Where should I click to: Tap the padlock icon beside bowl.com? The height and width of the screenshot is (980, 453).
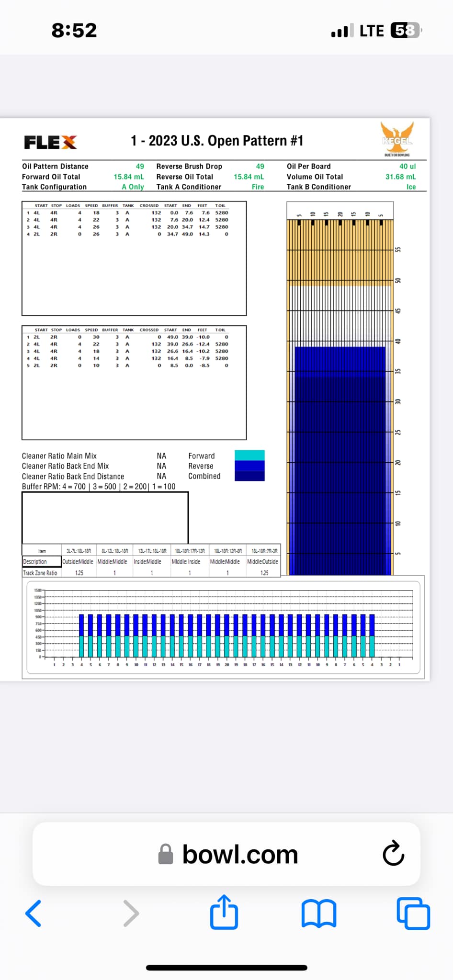[x=166, y=854]
